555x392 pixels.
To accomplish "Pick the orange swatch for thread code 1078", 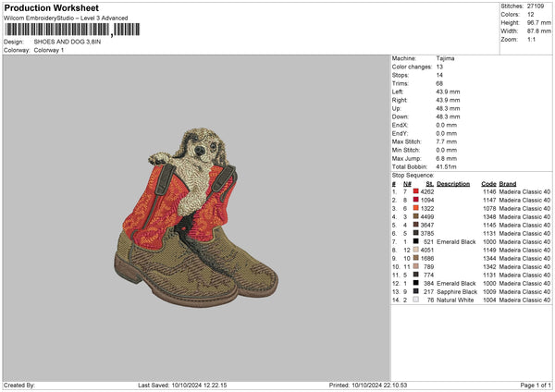I will coord(416,208).
